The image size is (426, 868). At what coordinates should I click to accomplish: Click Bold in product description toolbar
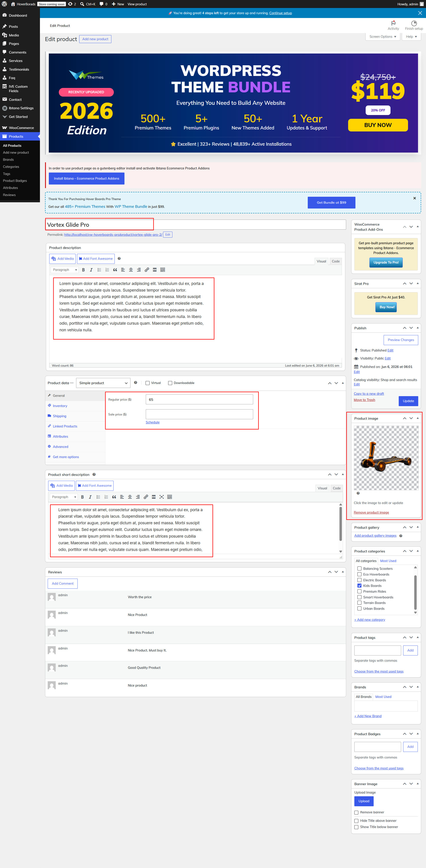point(83,270)
